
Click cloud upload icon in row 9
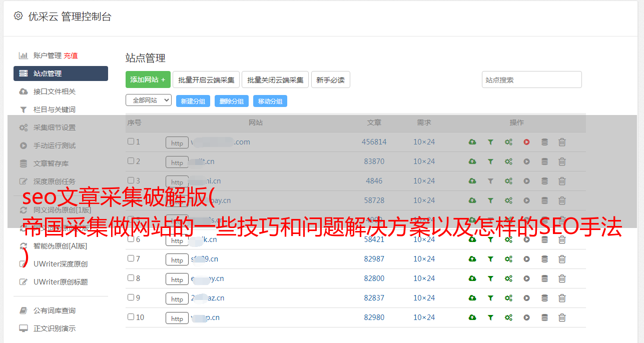(x=472, y=298)
